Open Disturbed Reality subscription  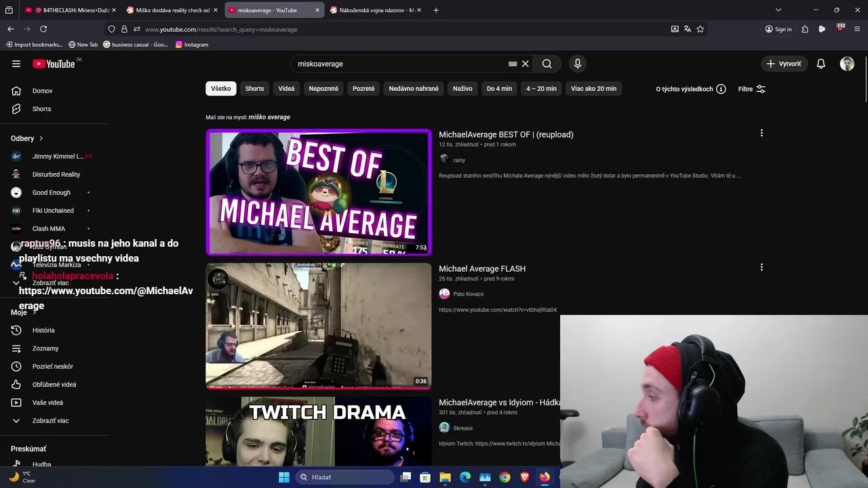point(54,174)
